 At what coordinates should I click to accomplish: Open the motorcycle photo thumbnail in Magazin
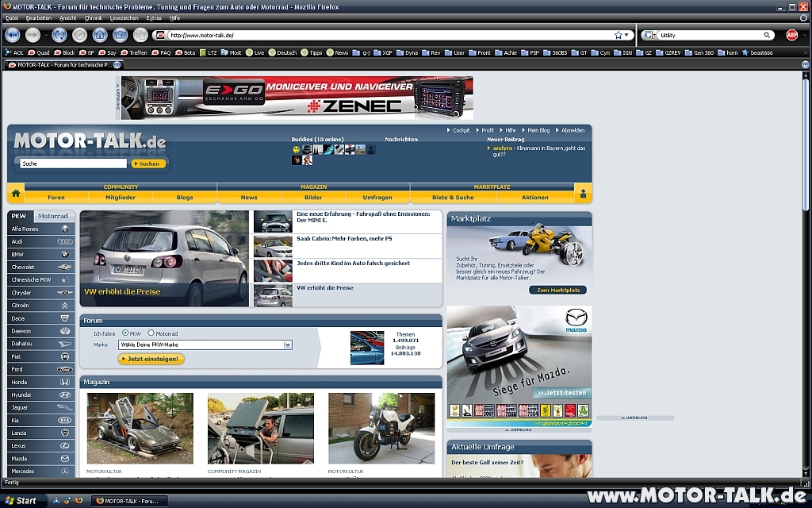[381, 428]
